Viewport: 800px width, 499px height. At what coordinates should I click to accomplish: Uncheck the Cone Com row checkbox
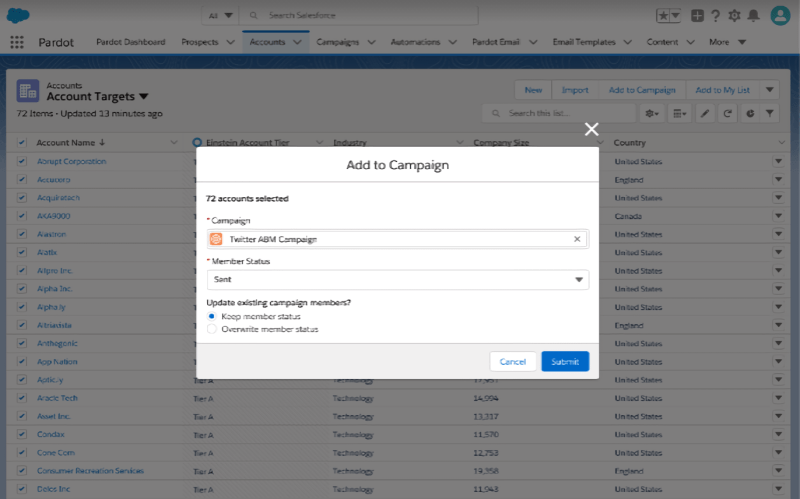click(x=21, y=453)
